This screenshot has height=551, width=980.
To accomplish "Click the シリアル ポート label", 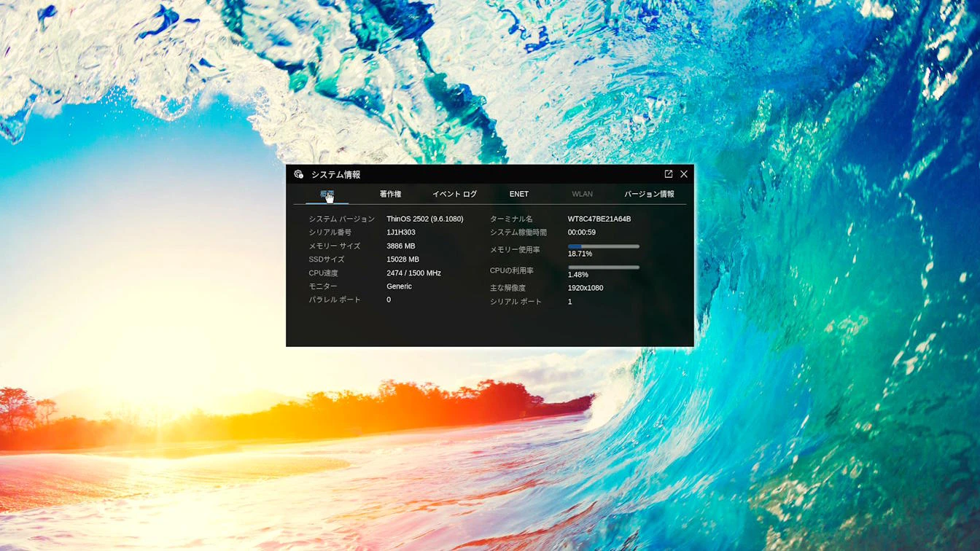I will pos(516,302).
